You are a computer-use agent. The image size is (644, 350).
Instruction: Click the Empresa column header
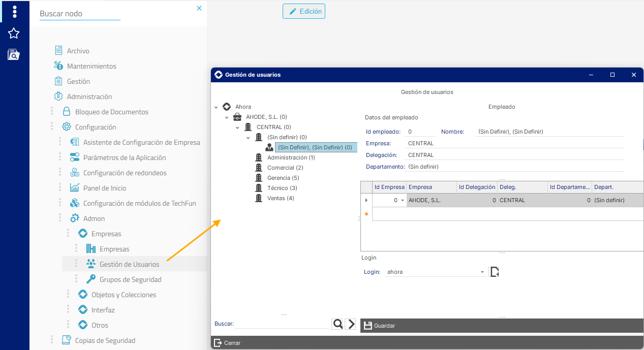tap(432, 187)
